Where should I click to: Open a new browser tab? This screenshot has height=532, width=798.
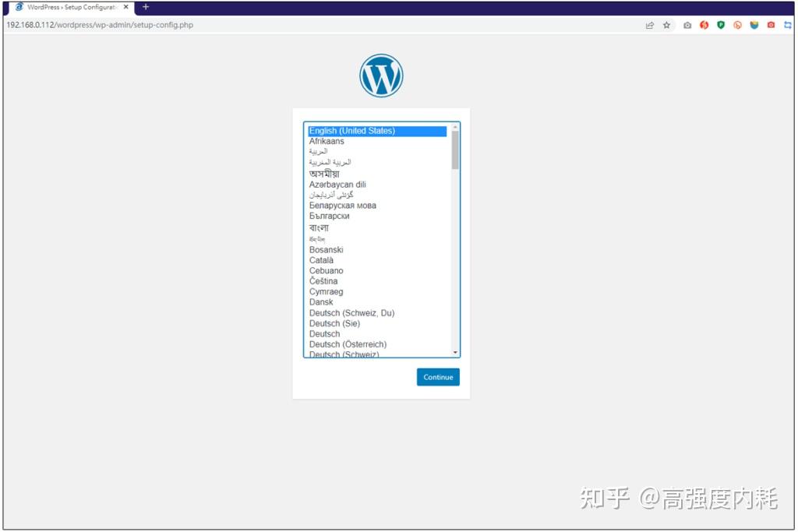tap(146, 7)
